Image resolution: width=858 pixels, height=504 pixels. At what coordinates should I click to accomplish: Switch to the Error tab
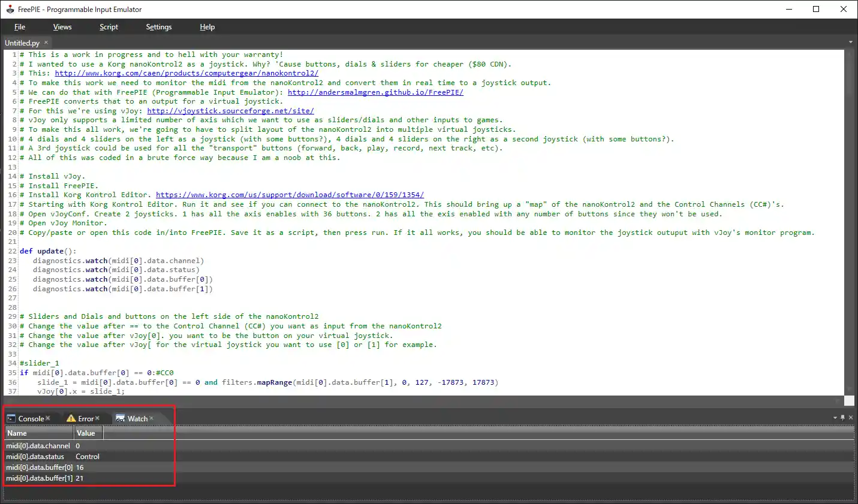[86, 419]
